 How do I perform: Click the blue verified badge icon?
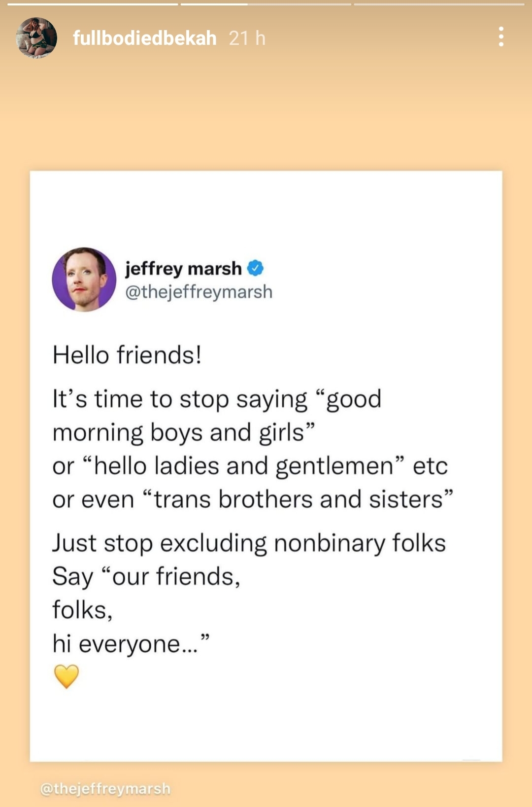point(255,268)
